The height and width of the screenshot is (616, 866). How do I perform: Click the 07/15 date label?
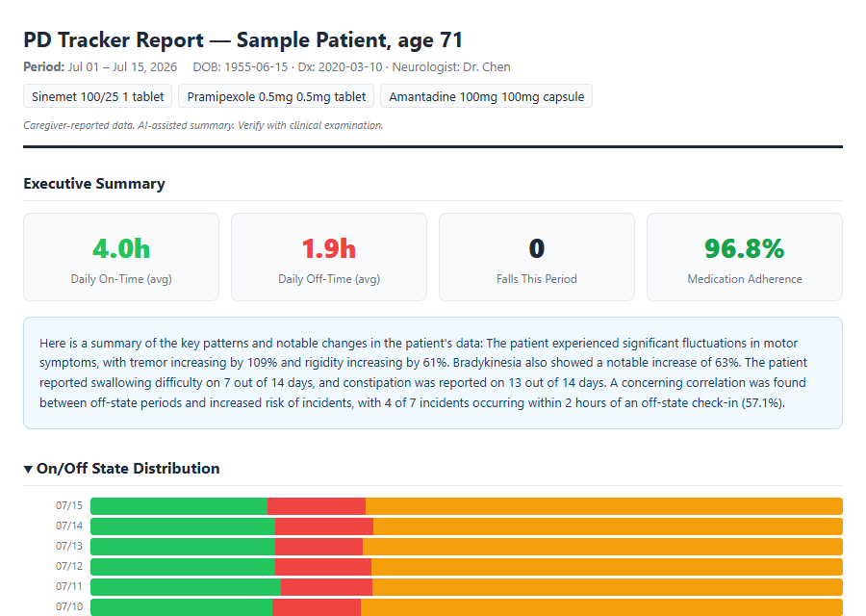pos(69,505)
